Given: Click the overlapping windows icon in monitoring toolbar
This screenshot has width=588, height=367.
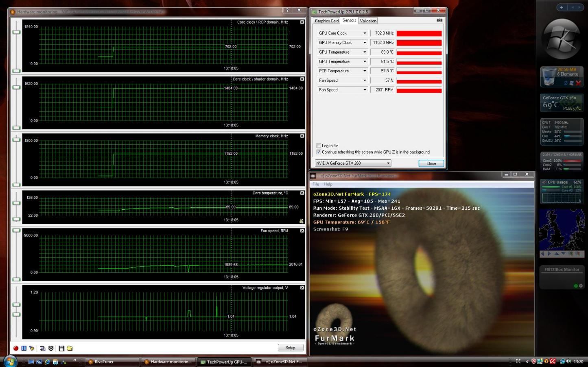Looking at the screenshot, I should pyautogui.click(x=42, y=348).
